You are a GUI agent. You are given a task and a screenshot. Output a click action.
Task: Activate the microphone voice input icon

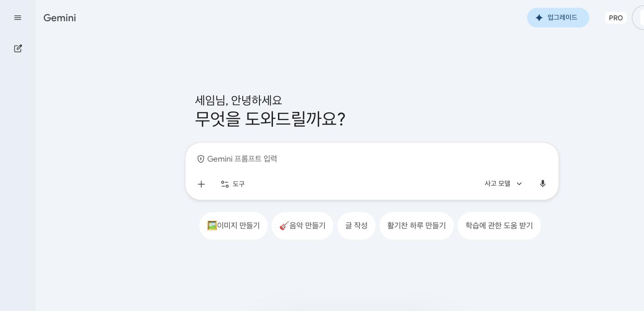tap(543, 184)
